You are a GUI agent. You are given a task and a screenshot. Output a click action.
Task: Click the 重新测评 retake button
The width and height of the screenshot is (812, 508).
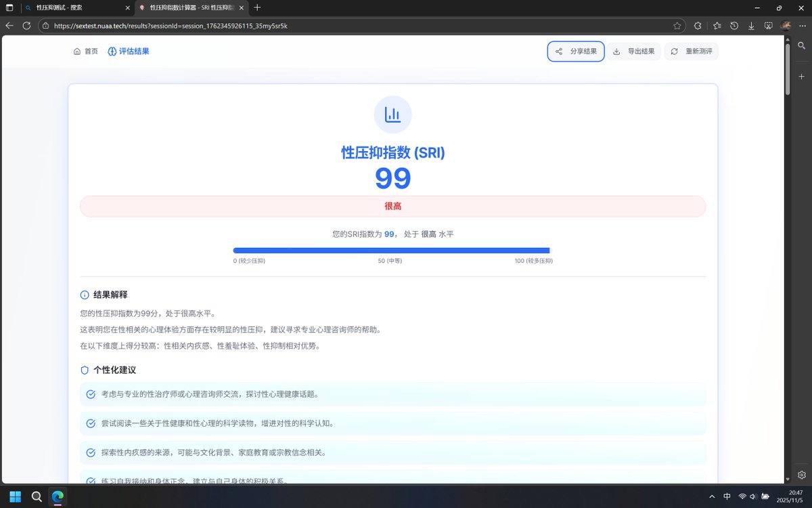click(x=692, y=51)
